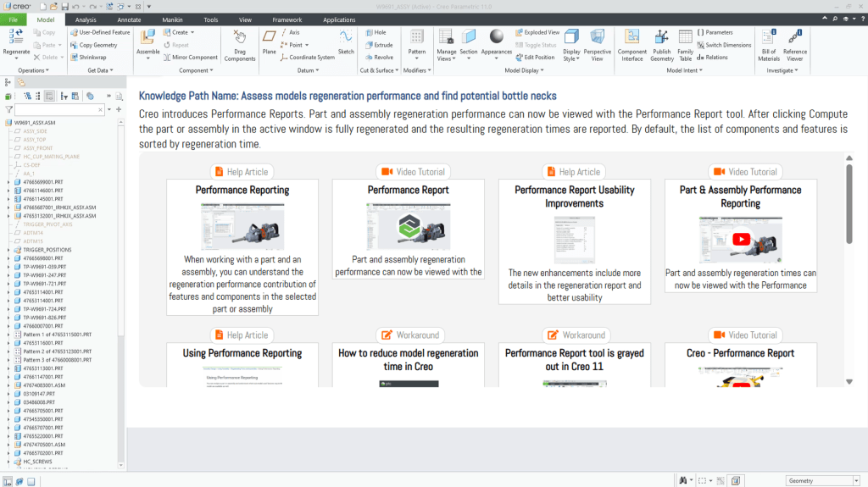
Task: Open the File menu
Action: (x=13, y=19)
